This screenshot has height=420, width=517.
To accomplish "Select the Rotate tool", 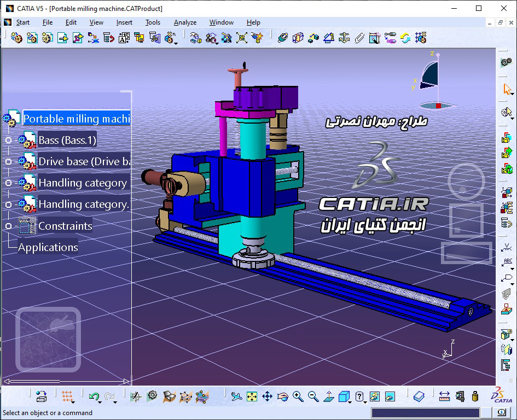I will 283,396.
